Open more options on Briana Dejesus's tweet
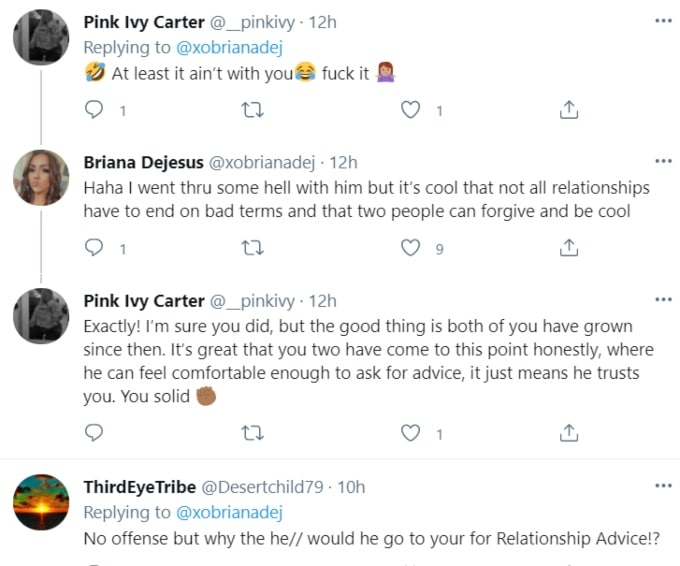The height and width of the screenshot is (566, 680). pos(663,162)
